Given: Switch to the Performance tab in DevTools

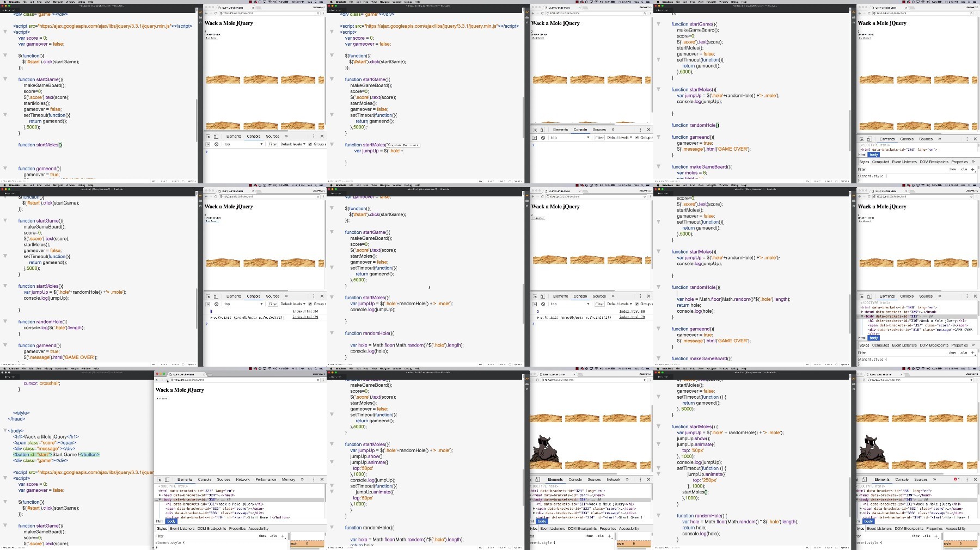Looking at the screenshot, I should pos(266,479).
